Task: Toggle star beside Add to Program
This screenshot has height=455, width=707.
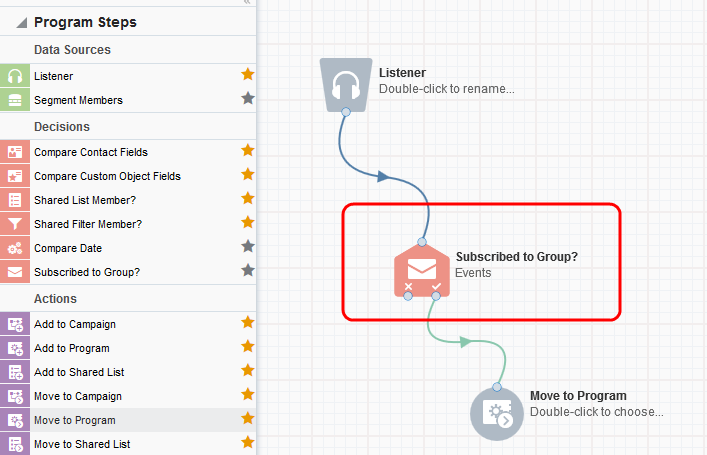Action: pyautogui.click(x=248, y=346)
